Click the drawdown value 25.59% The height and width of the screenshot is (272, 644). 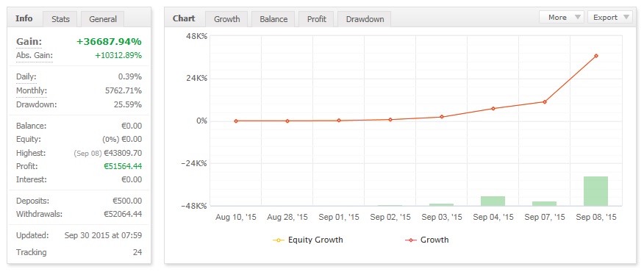(128, 104)
